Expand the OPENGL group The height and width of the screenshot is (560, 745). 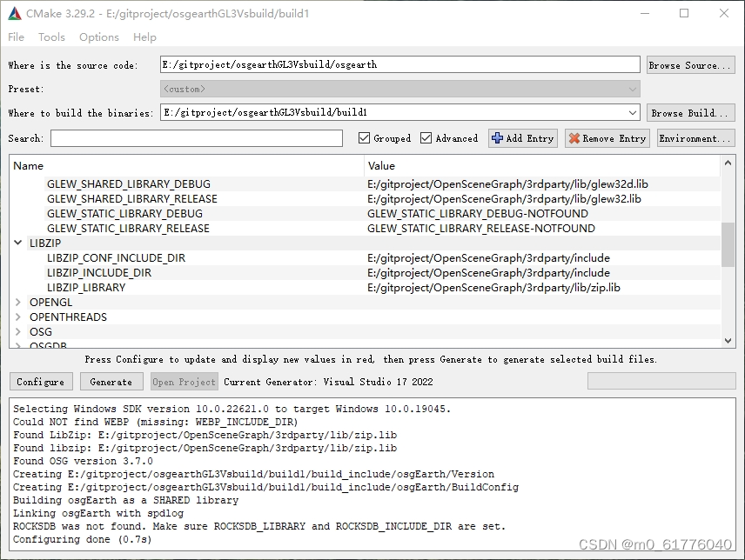(18, 302)
